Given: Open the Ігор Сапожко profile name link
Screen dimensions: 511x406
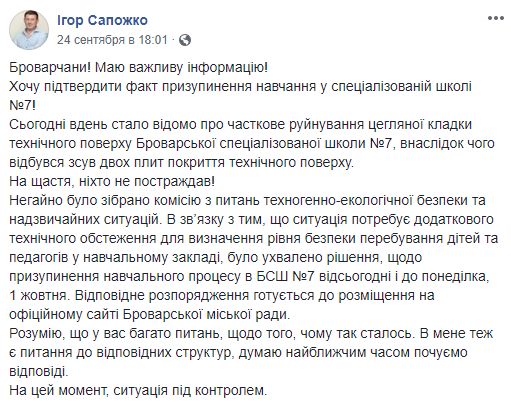Looking at the screenshot, I should [102, 20].
